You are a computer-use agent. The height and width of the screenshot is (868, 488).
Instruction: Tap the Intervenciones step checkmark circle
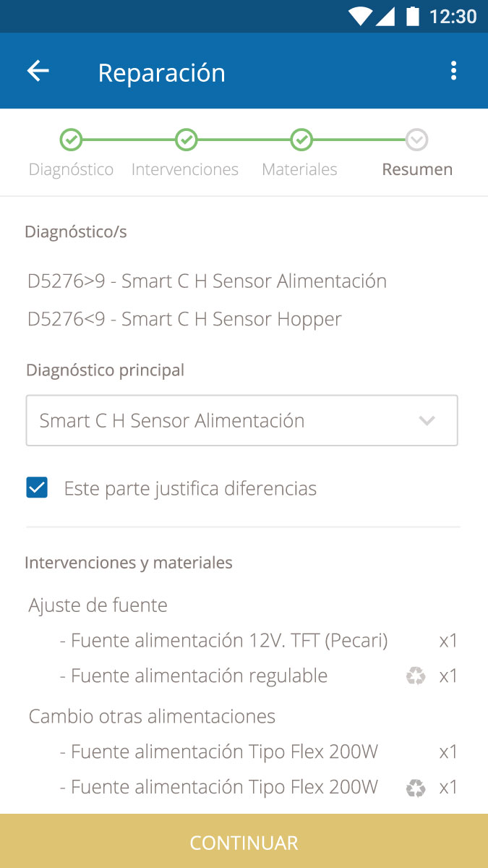tap(186, 140)
